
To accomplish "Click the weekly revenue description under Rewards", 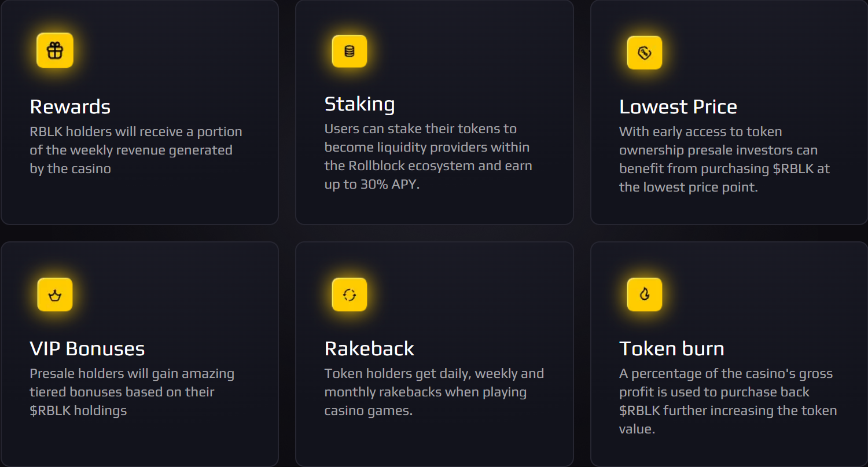I will tap(136, 150).
